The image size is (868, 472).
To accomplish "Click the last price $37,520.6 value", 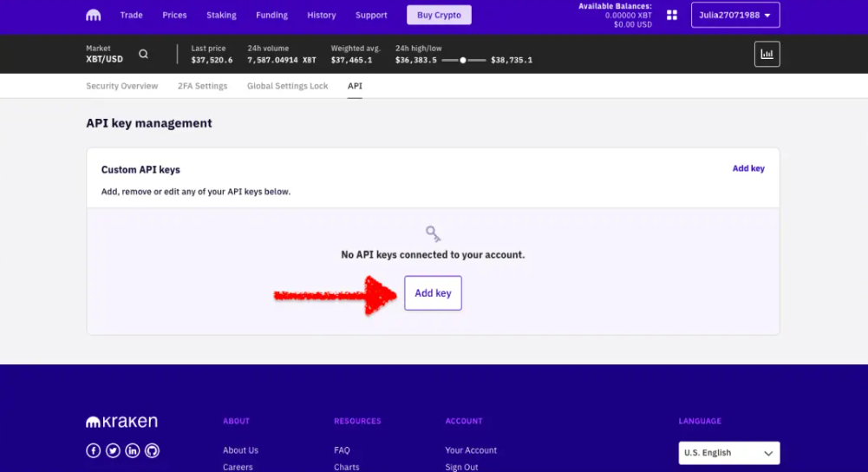I will pyautogui.click(x=212, y=60).
